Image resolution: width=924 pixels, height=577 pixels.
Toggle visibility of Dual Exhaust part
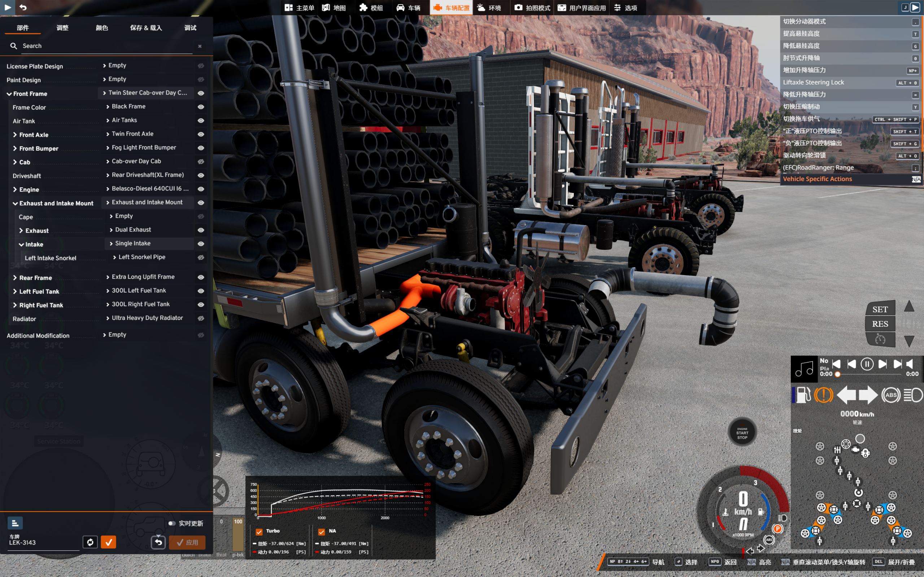click(x=201, y=230)
